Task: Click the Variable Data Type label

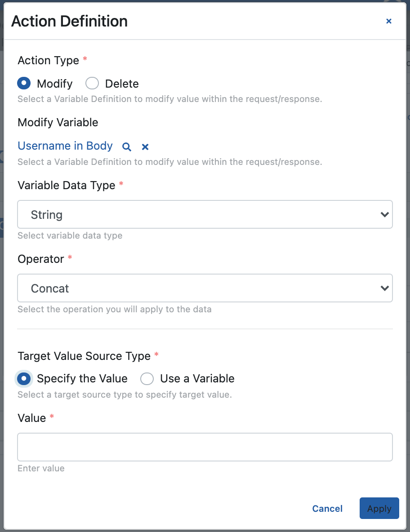Action: [x=67, y=186]
